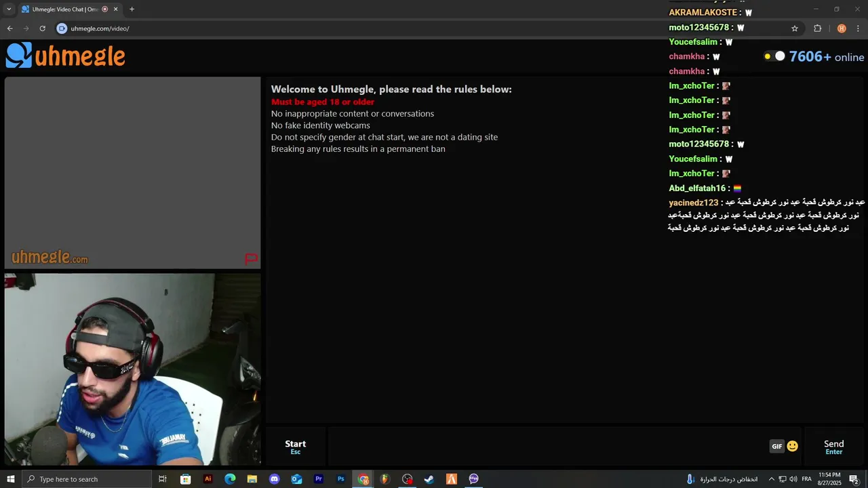The width and height of the screenshot is (868, 488).
Task: Open FL Studio from the taskbar
Action: coord(384,479)
